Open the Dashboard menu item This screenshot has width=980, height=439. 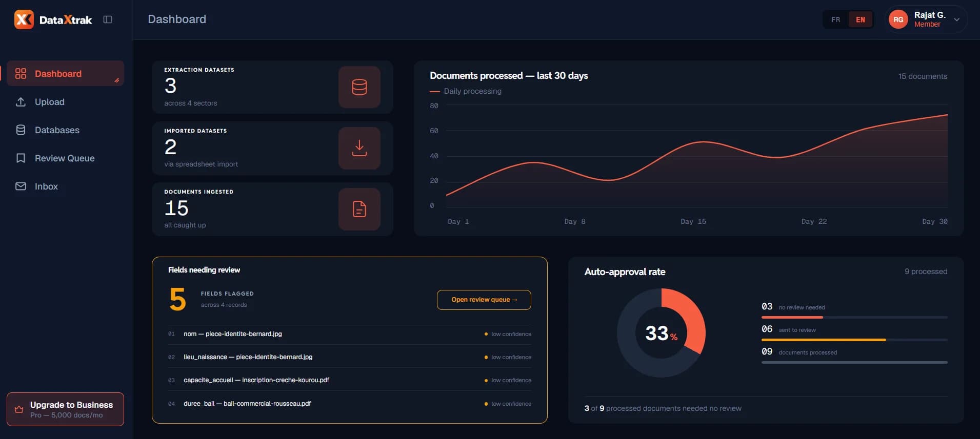click(x=65, y=73)
